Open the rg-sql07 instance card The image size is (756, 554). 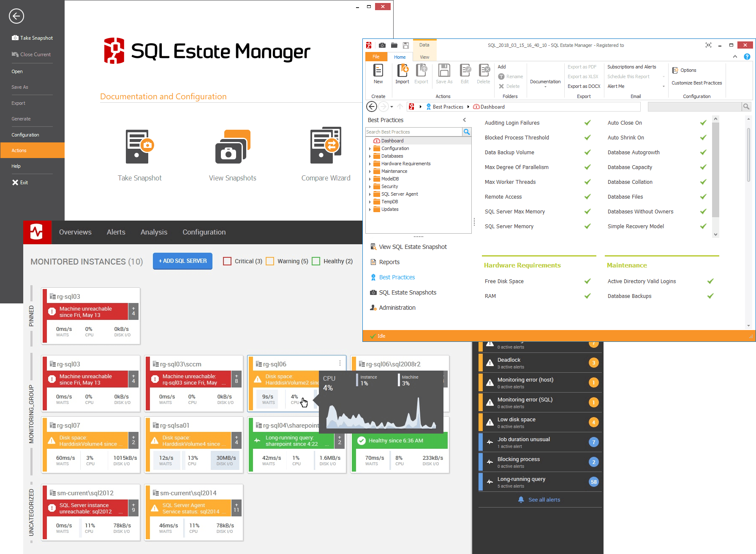tap(91, 445)
